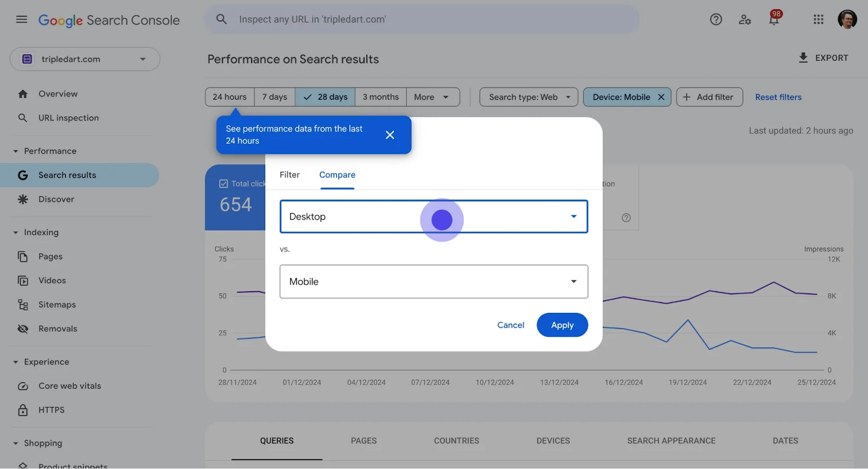This screenshot has width=868, height=469.
Task: Open the help question mark icon
Action: click(716, 20)
